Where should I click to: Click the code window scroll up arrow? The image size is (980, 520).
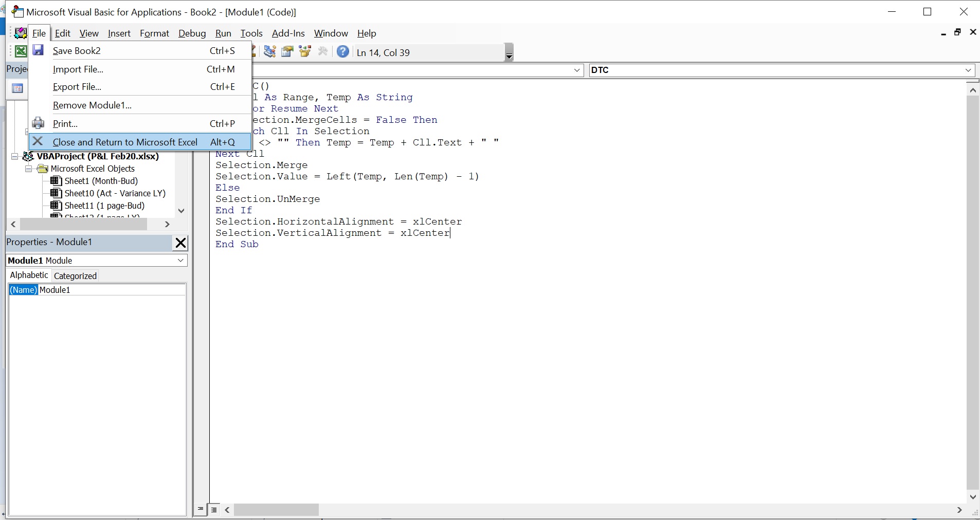click(973, 90)
